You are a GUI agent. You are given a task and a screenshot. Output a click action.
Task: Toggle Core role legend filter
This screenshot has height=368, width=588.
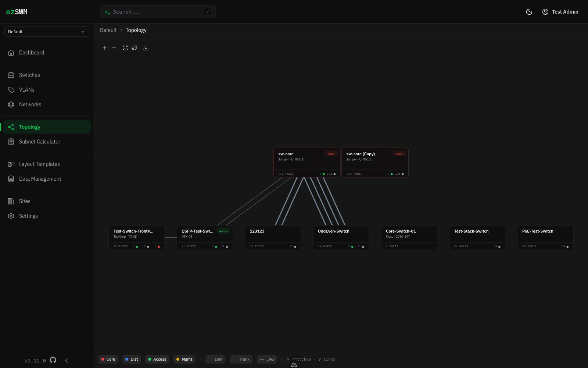coord(108,359)
